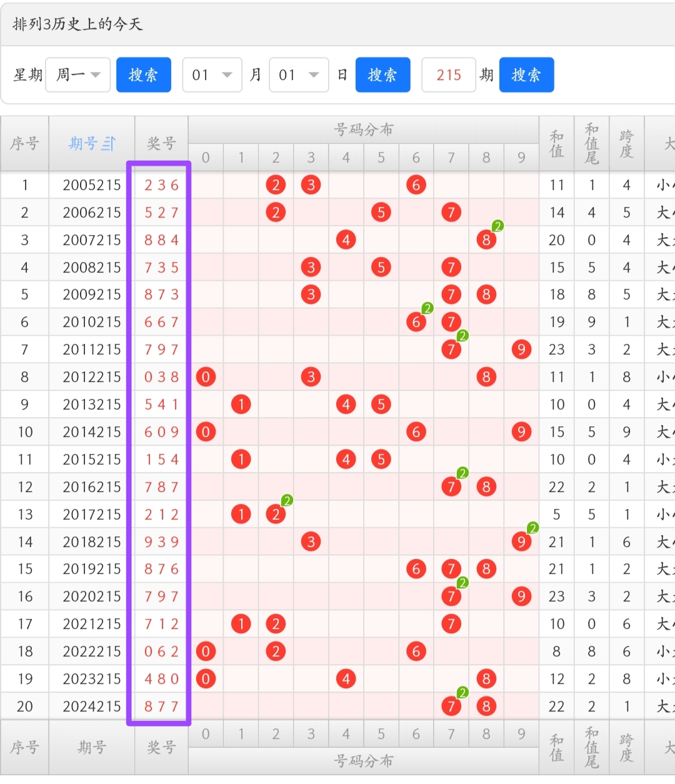
Task: Click winning number 0 3 8
Action: click(x=161, y=377)
